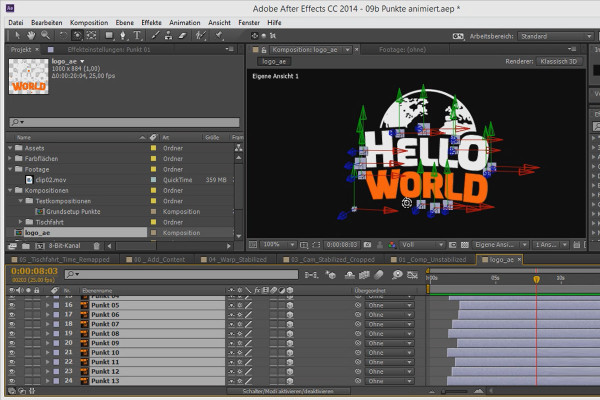Toggle 3D layer switch for Punkt 06
Screen dimensions: 600x400
point(290,315)
